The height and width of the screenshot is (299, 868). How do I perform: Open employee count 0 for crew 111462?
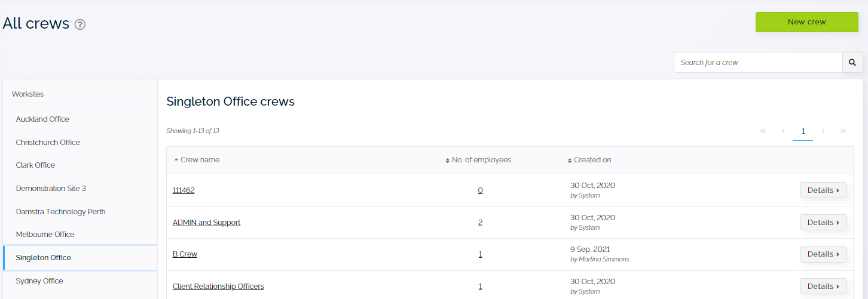coord(480,190)
